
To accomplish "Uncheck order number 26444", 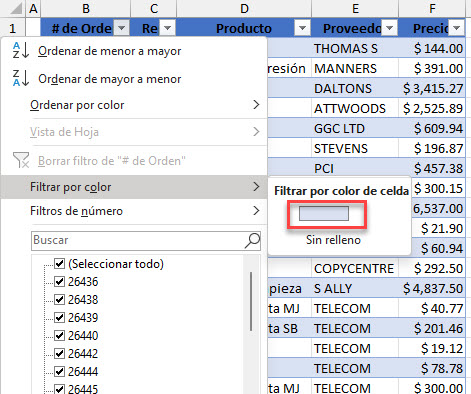I will pos(59,371).
